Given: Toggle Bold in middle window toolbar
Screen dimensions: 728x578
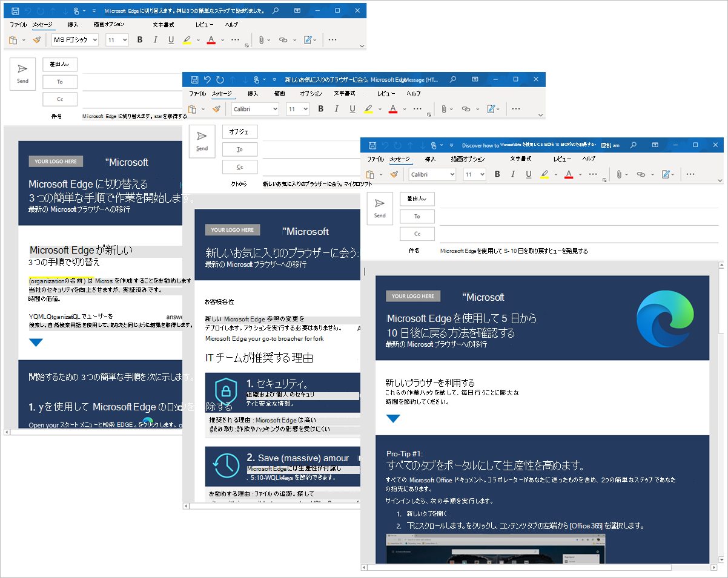Looking at the screenshot, I should coord(321,109).
